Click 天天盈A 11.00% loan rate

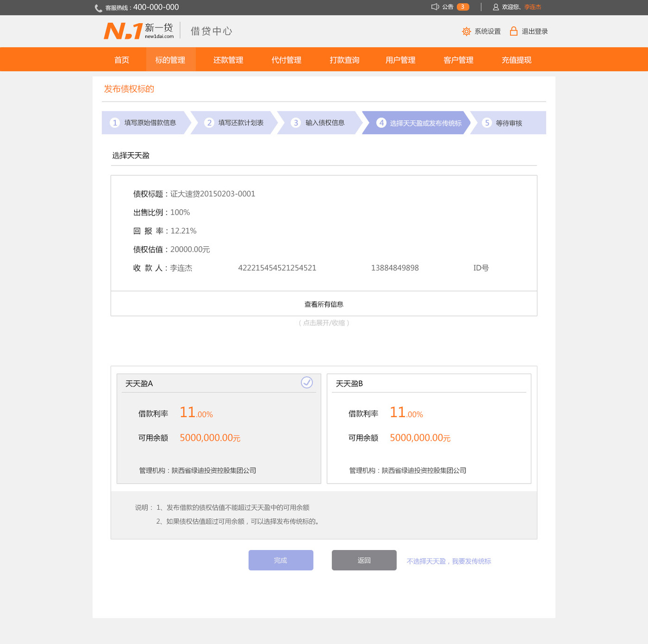(196, 412)
